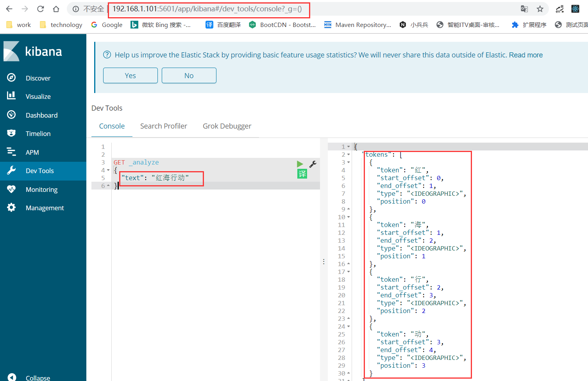Open the Maven Repository bookmark

tap(357, 25)
